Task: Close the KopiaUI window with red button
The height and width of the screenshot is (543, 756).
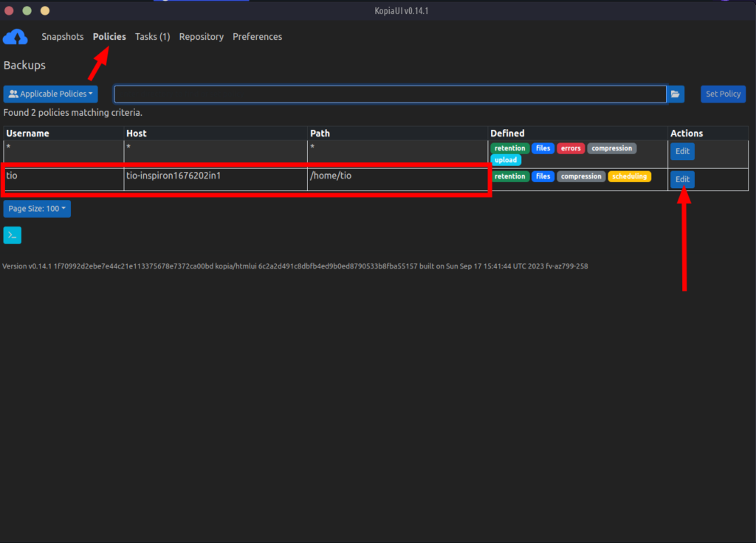Action: 9,10
